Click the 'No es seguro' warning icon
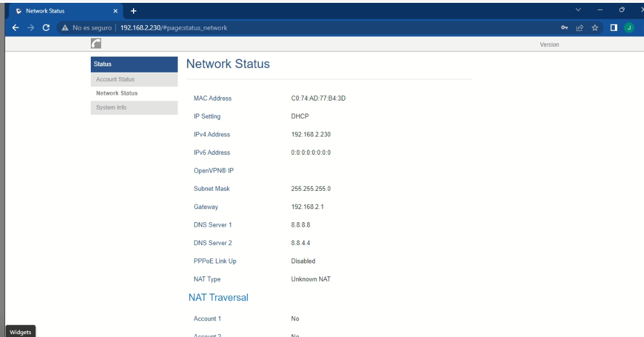Image resolution: width=644 pixels, height=337 pixels. 65,27
